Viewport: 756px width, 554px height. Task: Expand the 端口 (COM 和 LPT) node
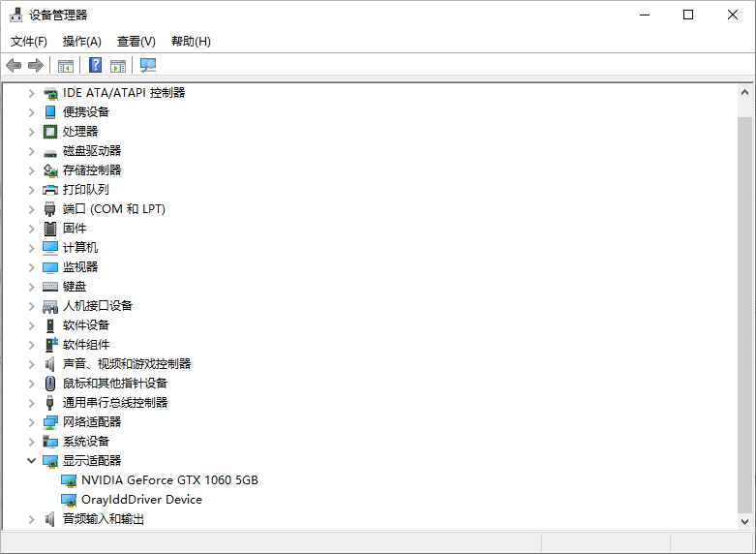click(31, 209)
